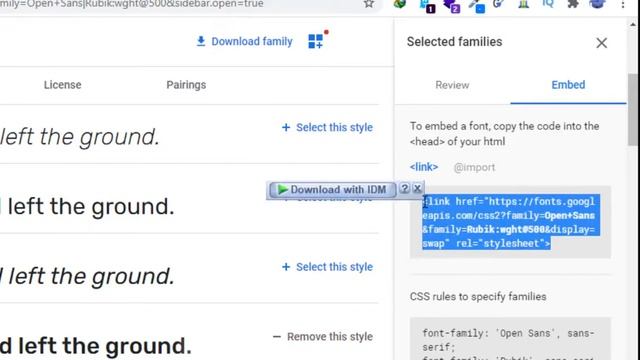The height and width of the screenshot is (360, 640).
Task: Select the <link> embed option
Action: (424, 167)
